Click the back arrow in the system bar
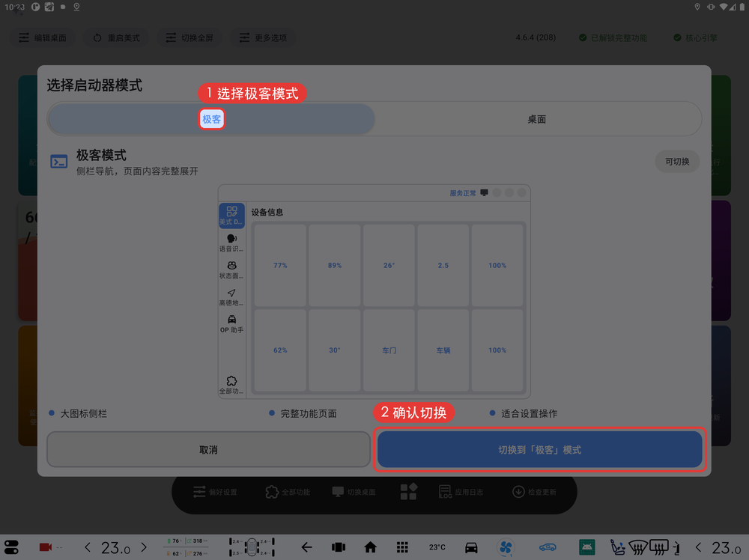The height and width of the screenshot is (560, 749). [306, 547]
